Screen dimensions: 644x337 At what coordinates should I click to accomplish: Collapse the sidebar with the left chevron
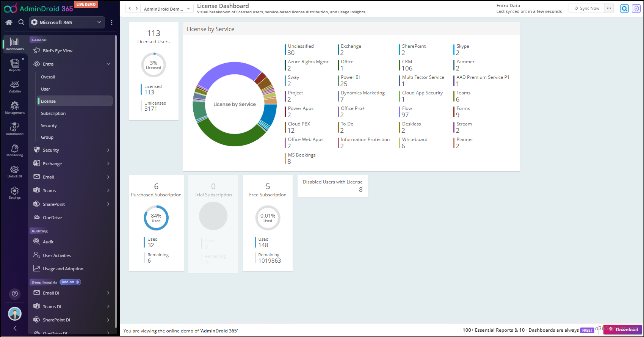15,328
